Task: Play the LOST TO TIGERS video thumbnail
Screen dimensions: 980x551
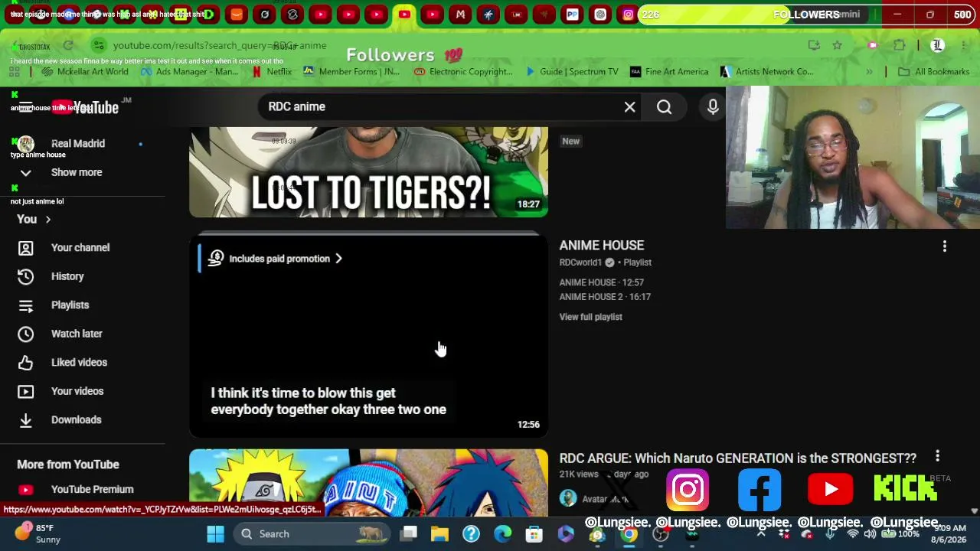Action: [368, 172]
